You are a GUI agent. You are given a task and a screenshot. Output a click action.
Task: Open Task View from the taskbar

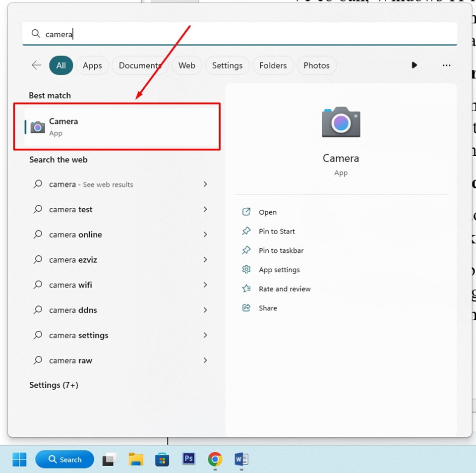pyautogui.click(x=109, y=459)
